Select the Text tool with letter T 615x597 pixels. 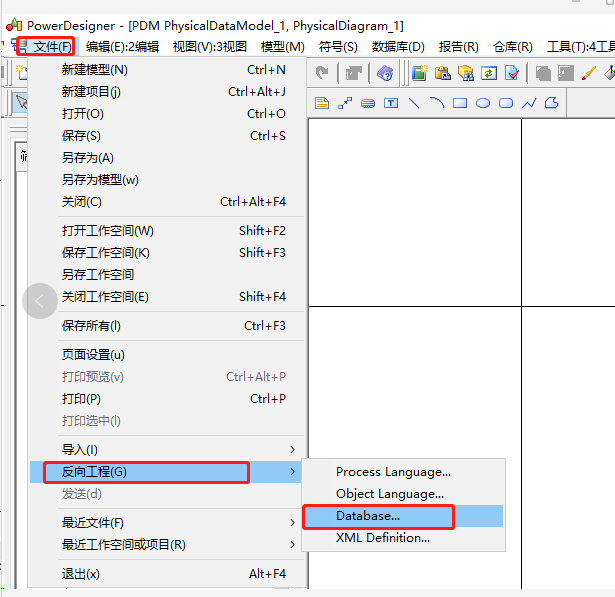[391, 103]
